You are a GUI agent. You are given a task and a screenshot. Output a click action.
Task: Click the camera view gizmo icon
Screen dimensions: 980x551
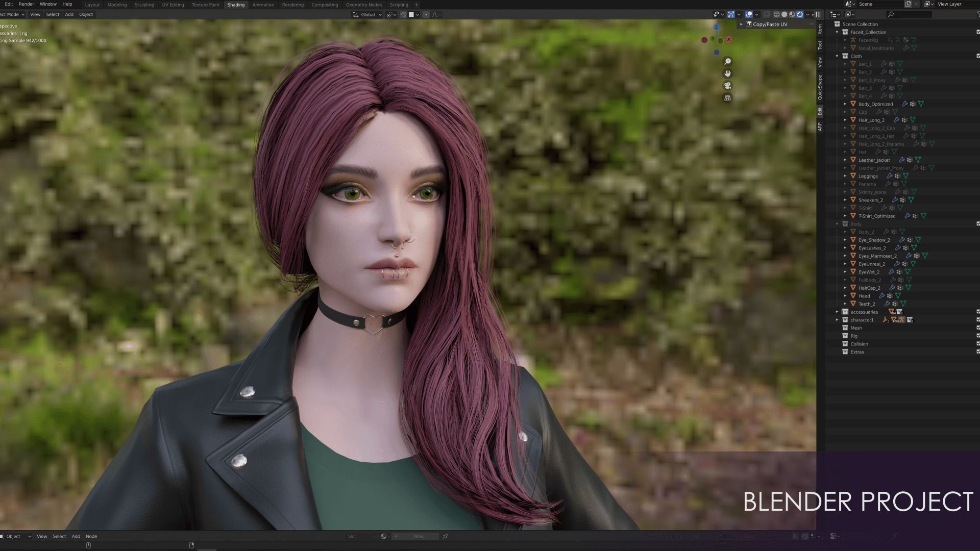(727, 86)
